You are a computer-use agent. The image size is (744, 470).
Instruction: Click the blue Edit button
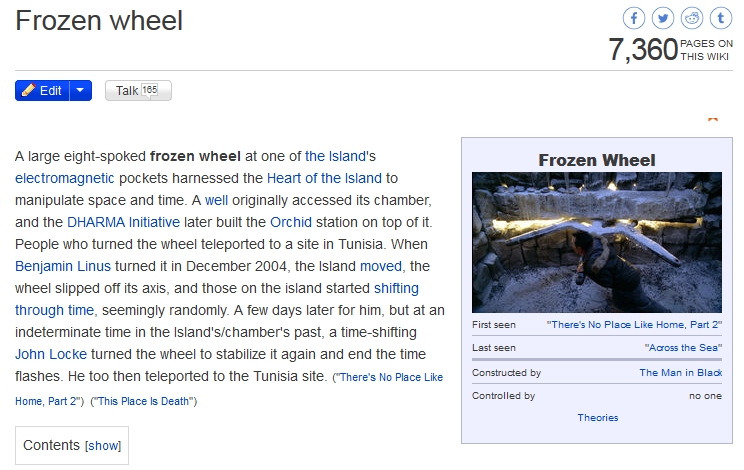point(42,90)
